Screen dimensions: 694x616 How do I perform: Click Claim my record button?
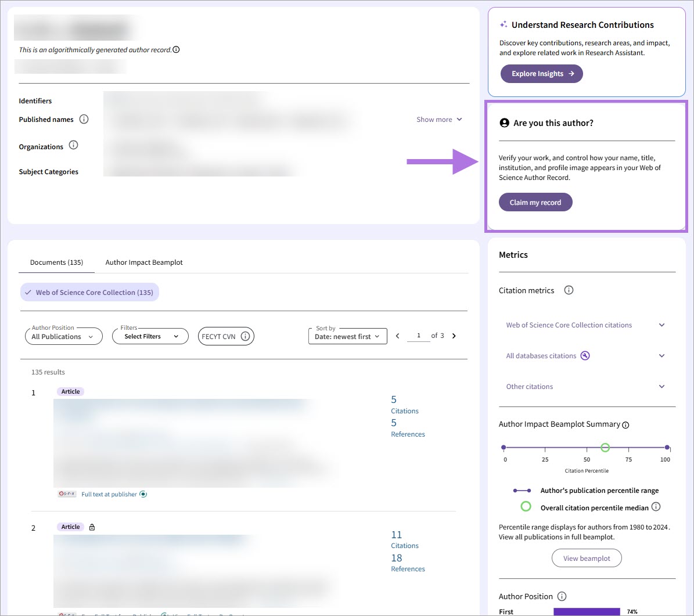pos(535,202)
